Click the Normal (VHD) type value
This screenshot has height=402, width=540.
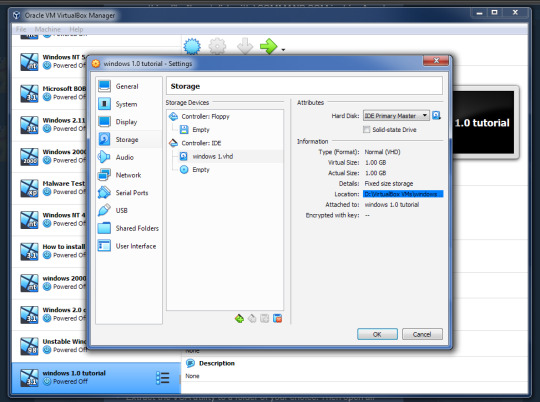click(382, 152)
